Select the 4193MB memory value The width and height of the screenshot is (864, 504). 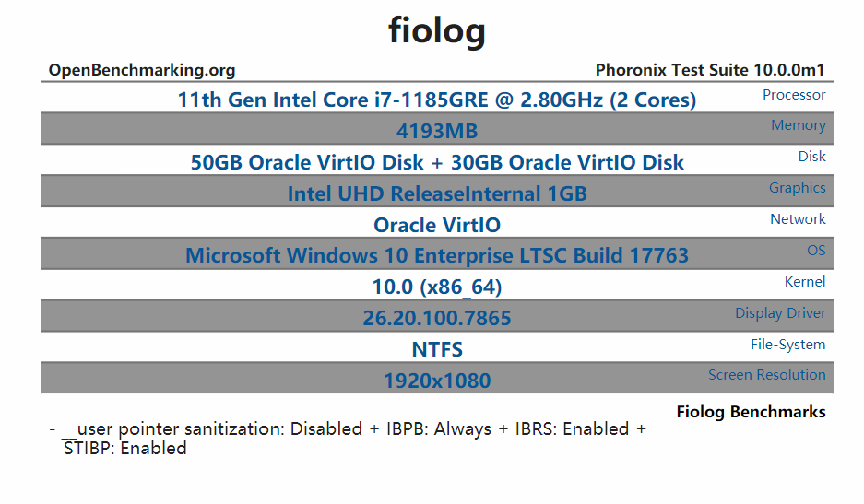436,132
